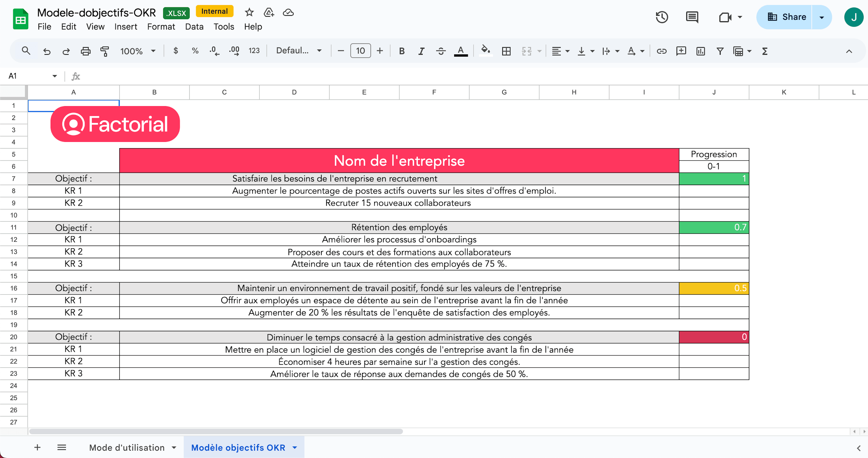Expand the Share options arrow
This screenshot has height=458, width=868.
[x=822, y=17]
